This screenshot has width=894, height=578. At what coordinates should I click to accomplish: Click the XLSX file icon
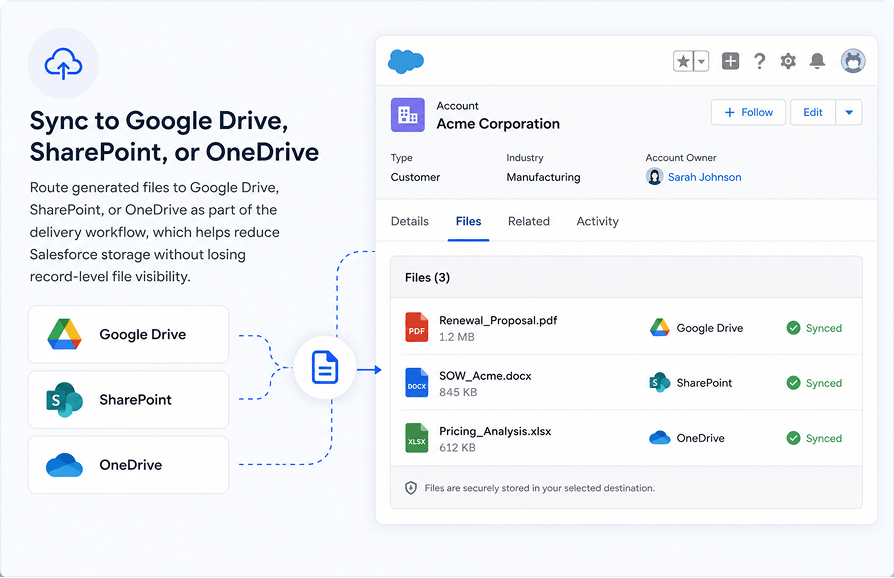click(x=417, y=438)
